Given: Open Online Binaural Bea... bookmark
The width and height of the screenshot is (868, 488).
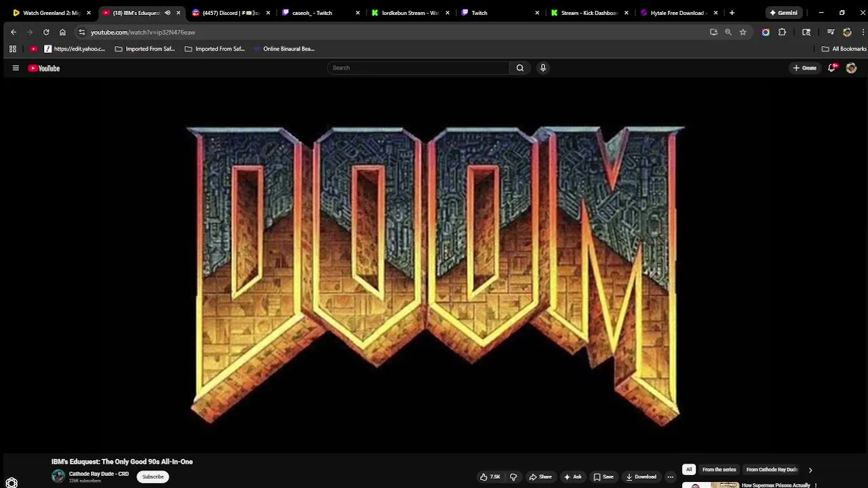Looking at the screenshot, I should (x=283, y=49).
